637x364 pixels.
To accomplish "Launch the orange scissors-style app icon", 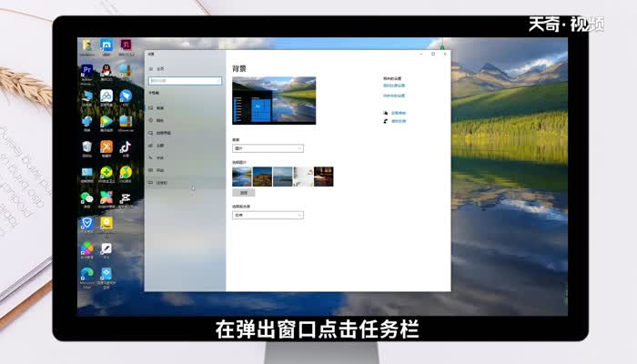I will [106, 147].
